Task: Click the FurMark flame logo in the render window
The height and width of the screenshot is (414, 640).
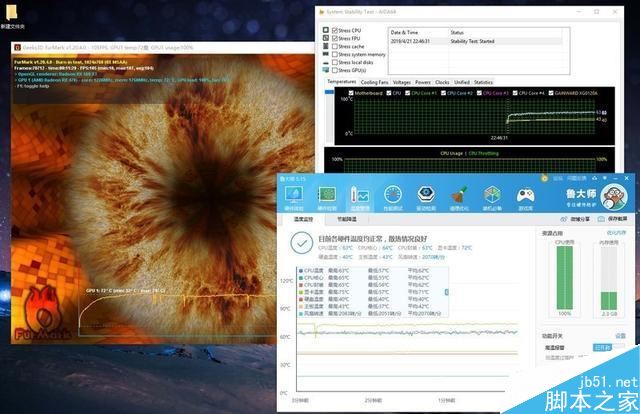Action: pyautogui.click(x=41, y=314)
